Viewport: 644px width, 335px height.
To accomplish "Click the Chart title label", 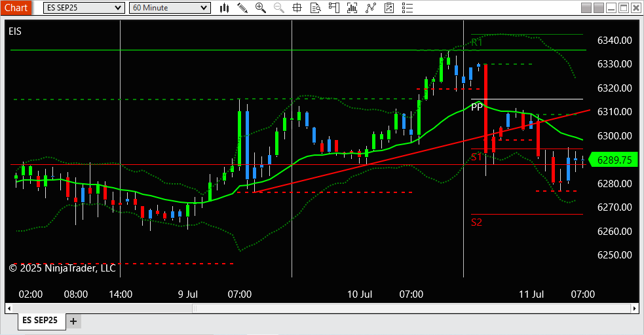I will coord(16,8).
